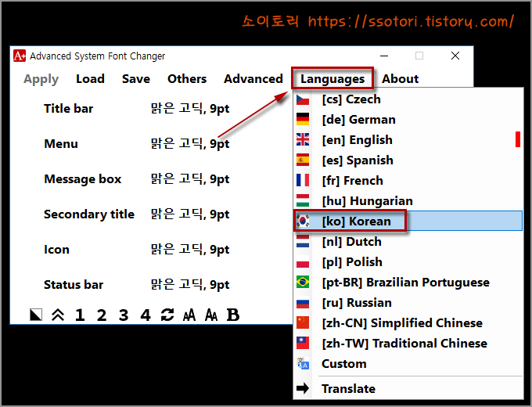
Task: Select preset number 1
Action: click(80, 315)
